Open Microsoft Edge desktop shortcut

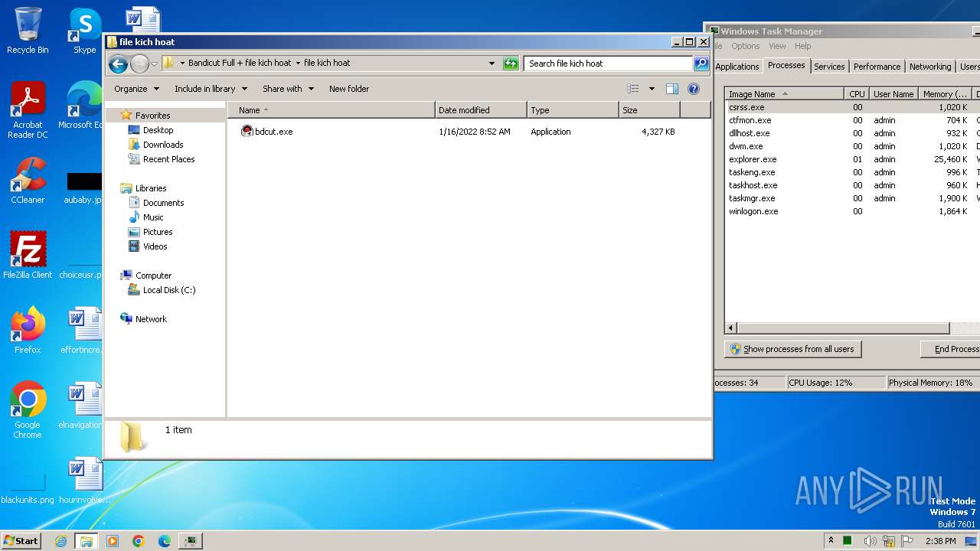pos(83,106)
